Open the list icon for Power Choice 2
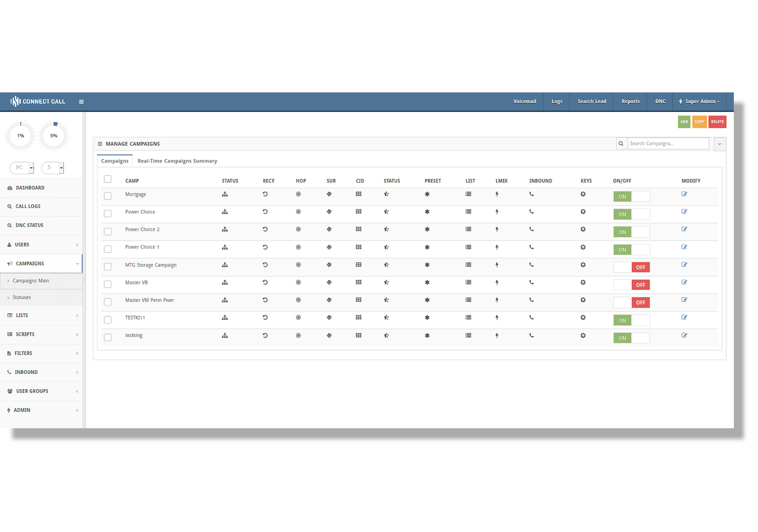 click(468, 229)
